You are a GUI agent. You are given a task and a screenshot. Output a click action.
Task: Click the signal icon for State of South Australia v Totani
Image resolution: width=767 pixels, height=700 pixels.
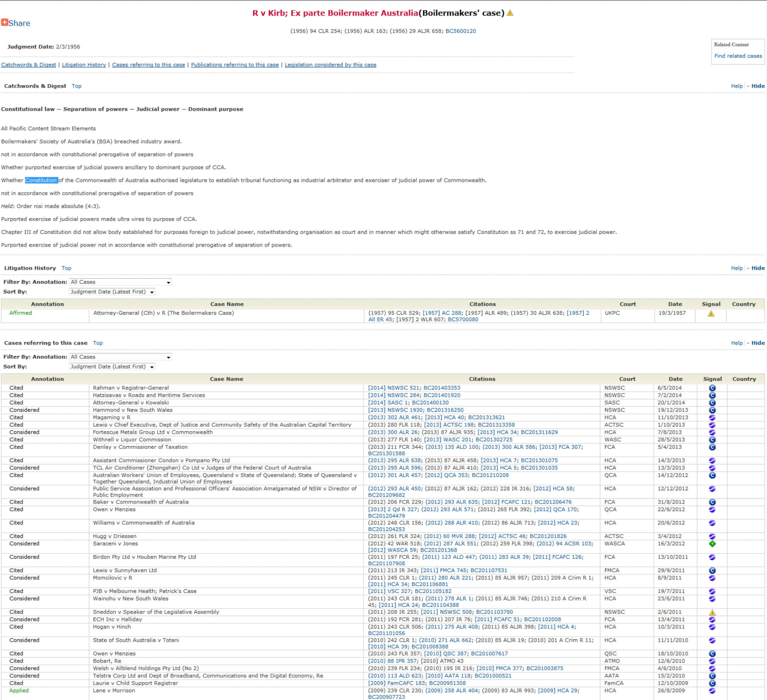pos(712,641)
